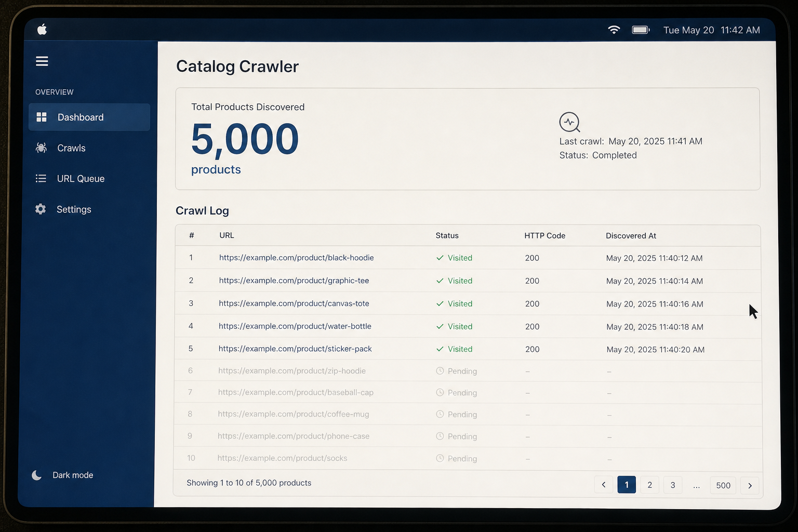Viewport: 798px width, 532px height.
Task: Open the canvas-tote product URL
Action: pos(294,303)
